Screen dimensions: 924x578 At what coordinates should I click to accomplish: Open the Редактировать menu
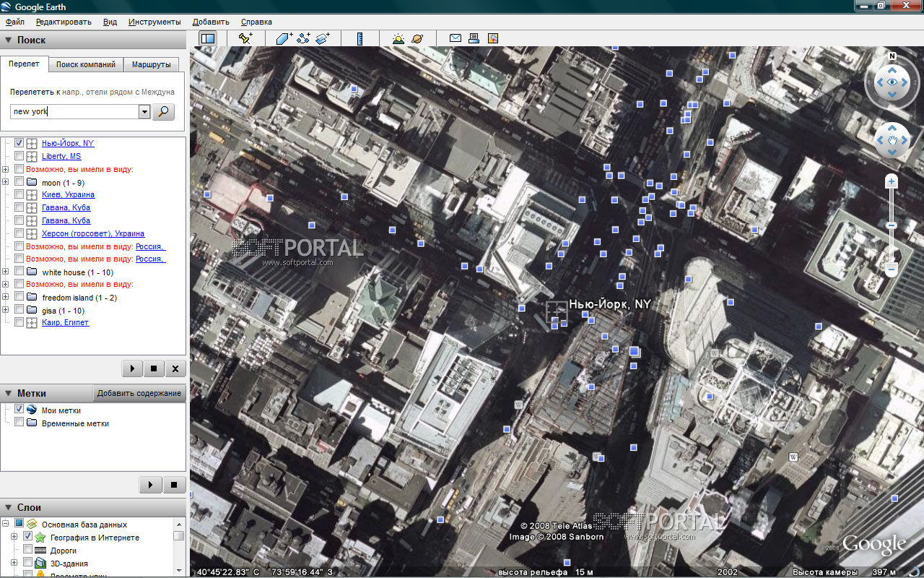tap(64, 22)
